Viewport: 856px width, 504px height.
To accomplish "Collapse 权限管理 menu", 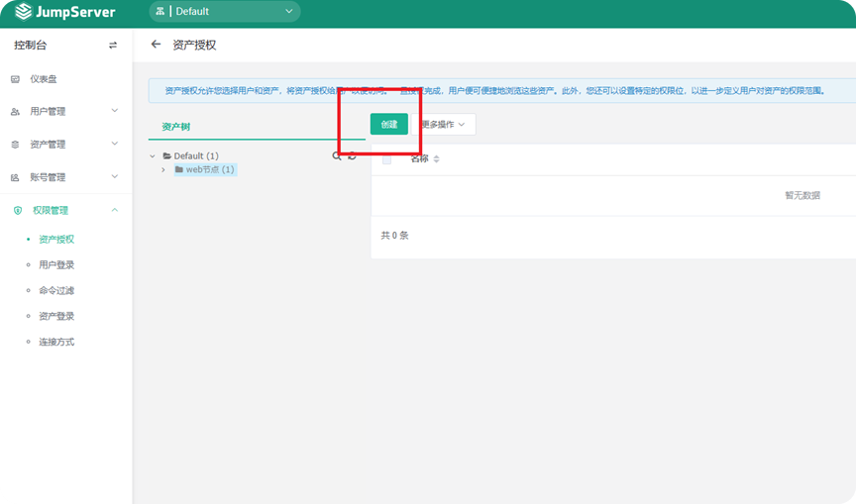I will point(65,210).
